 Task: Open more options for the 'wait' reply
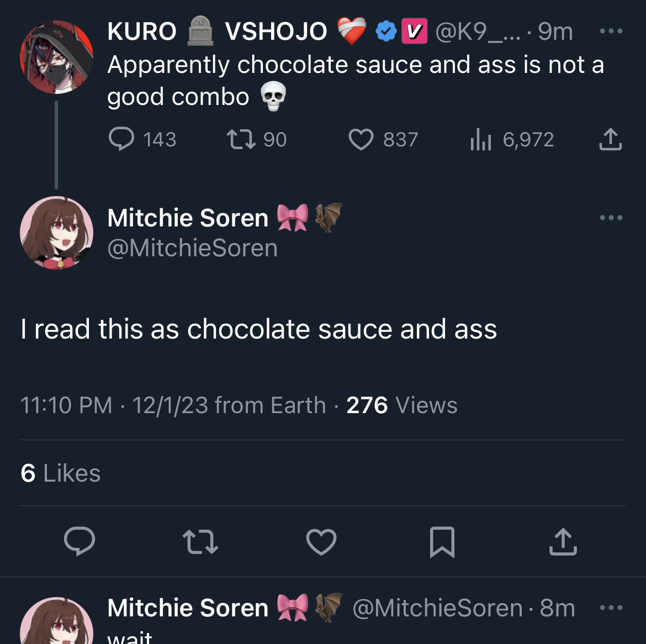point(611,608)
